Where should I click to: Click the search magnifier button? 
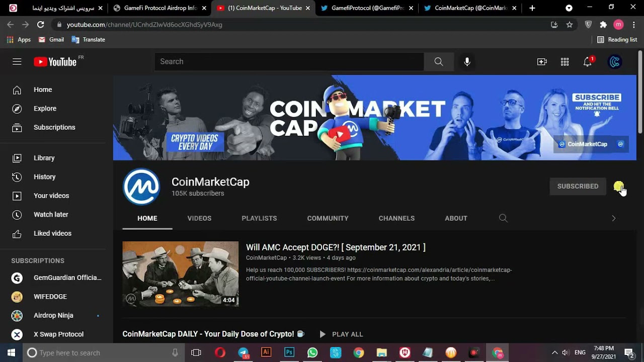(439, 61)
